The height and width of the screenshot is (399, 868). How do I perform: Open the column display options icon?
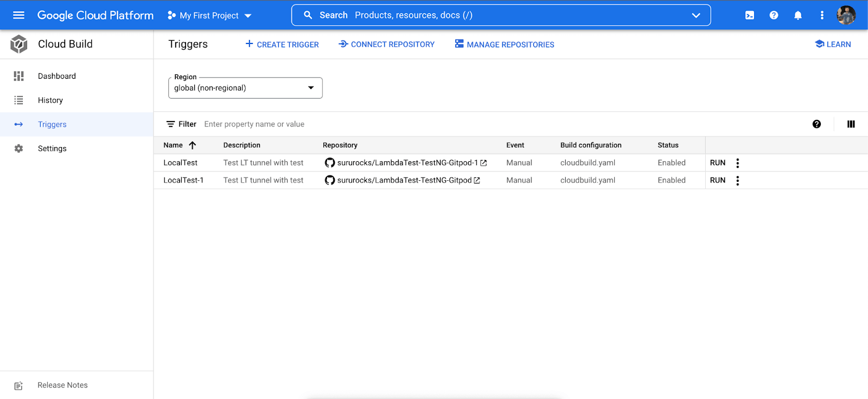pos(851,124)
